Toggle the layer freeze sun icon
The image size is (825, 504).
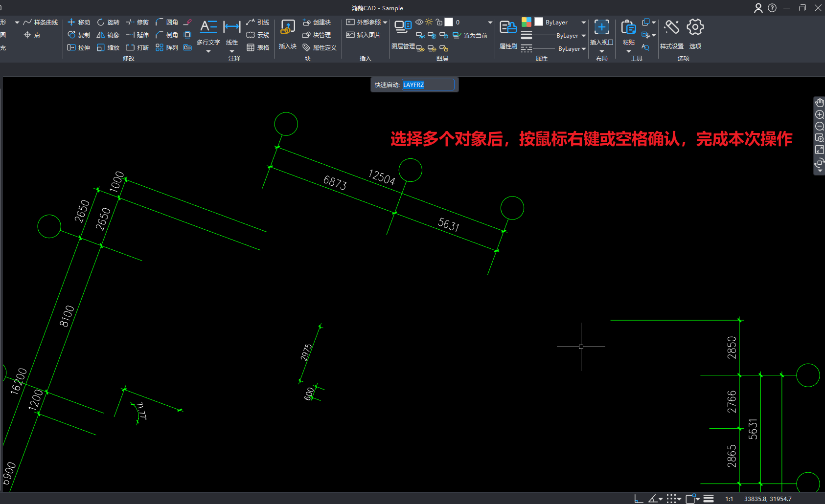(429, 22)
